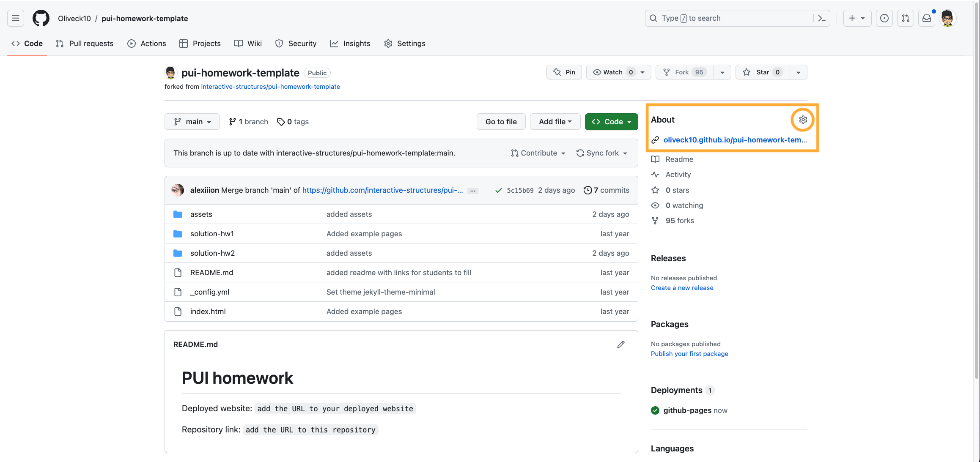Open the repository Settings tab
980x462 pixels.
pos(405,44)
